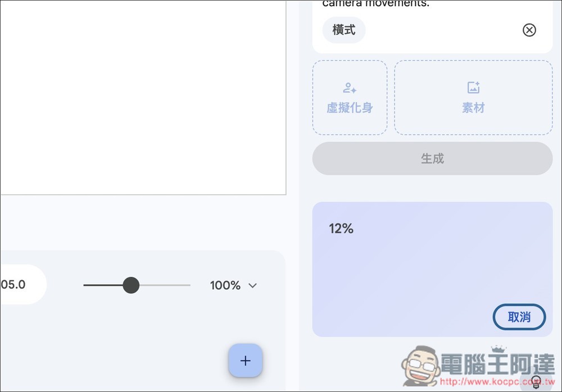Cancel generation with the 取消 button
Viewport: 562px width, 392px height.
pos(519,317)
